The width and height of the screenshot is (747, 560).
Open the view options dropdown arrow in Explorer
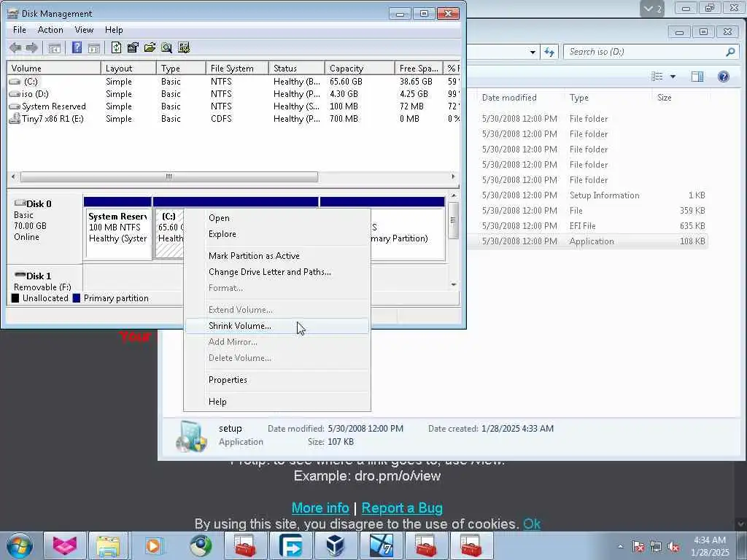tap(673, 77)
